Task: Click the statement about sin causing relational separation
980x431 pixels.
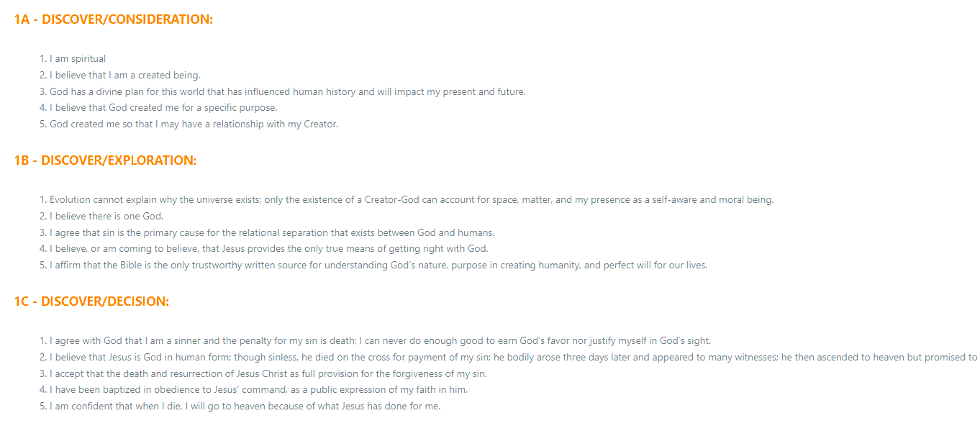Action: coord(272,233)
